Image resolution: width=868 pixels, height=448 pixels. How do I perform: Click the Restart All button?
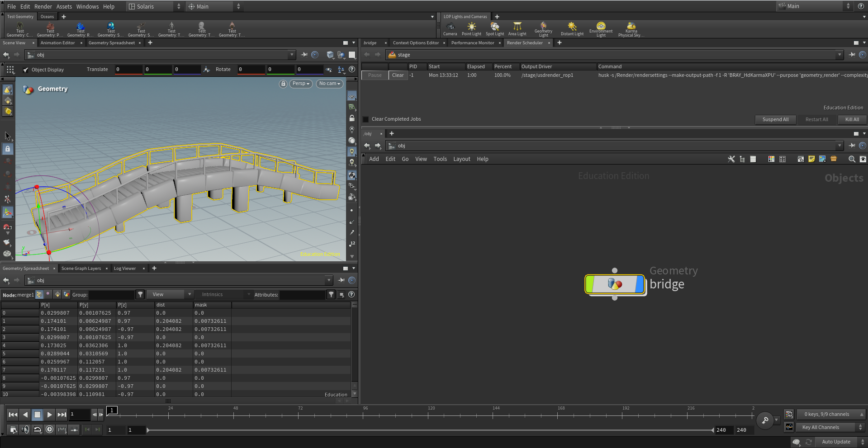tap(817, 120)
